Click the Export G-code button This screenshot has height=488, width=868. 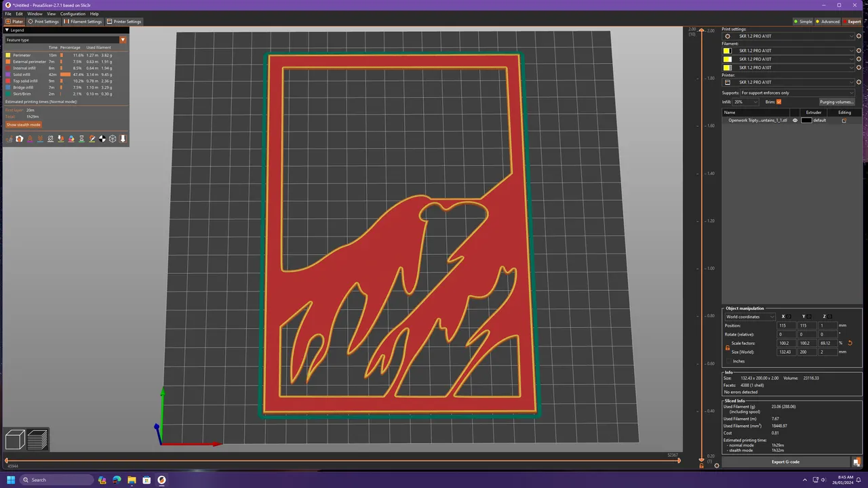click(x=785, y=462)
